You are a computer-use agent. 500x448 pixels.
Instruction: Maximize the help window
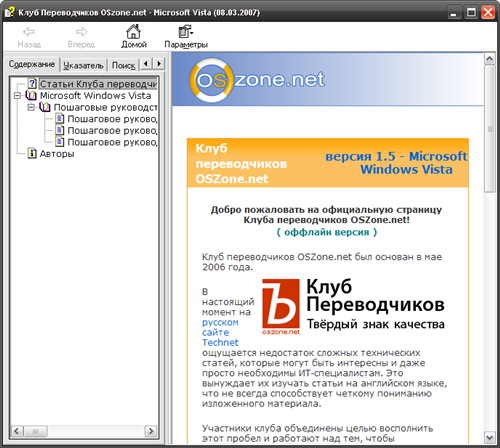tap(471, 13)
